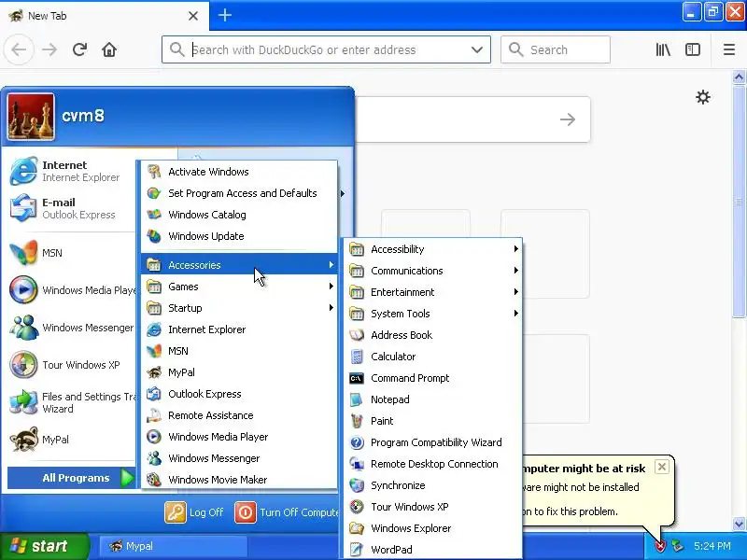Viewport: 747px width, 560px height.
Task: Open Notepad in the Accessories submenu
Action: coord(432,399)
